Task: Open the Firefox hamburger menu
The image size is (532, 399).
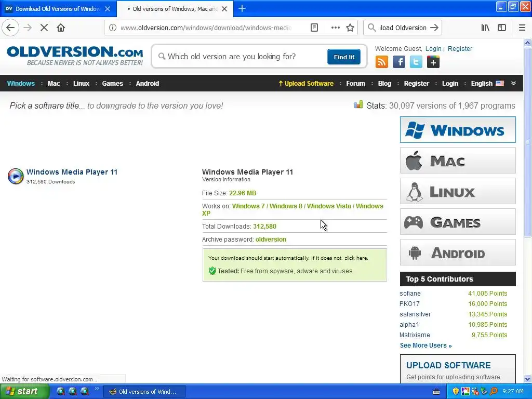Action: coord(522,28)
